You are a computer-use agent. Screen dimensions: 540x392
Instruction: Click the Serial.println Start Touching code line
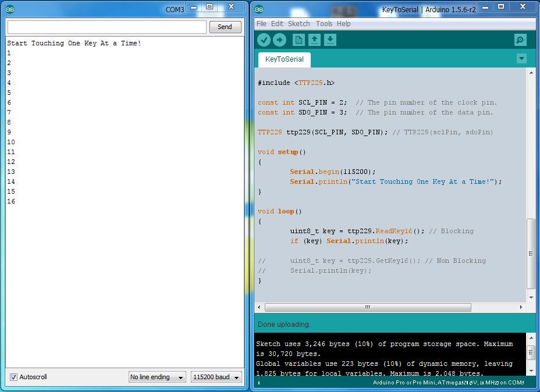[x=396, y=181]
